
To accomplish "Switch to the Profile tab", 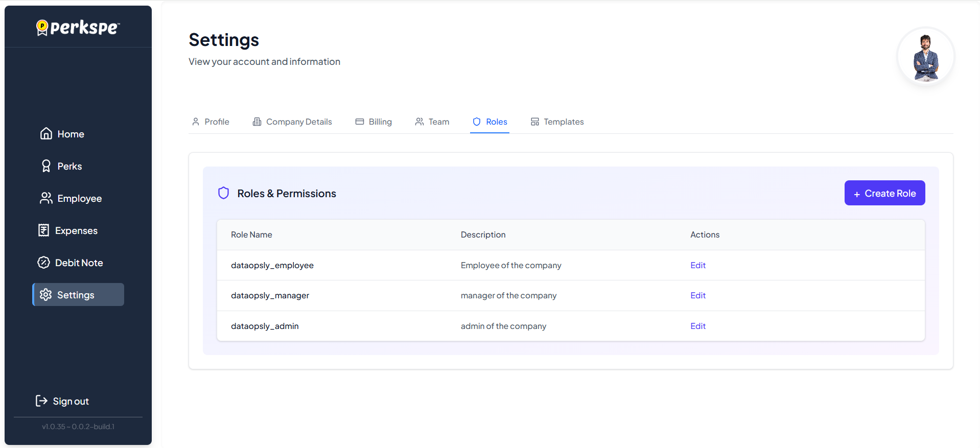I will pos(211,122).
